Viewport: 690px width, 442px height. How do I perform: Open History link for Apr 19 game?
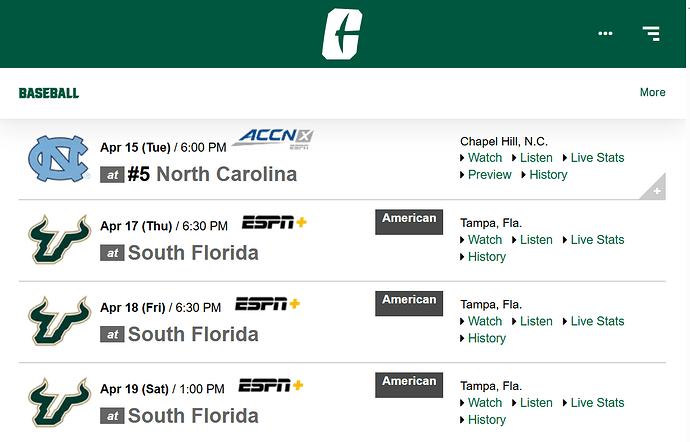(487, 420)
